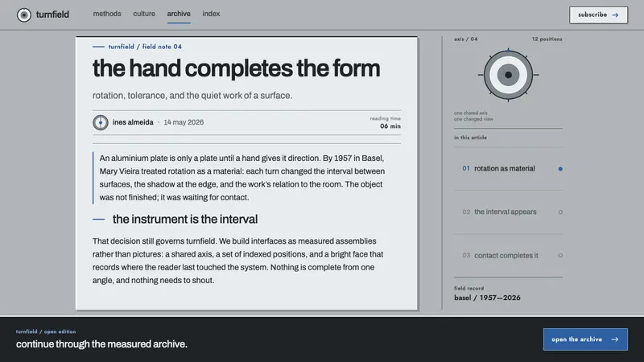This screenshot has width=644, height=362.
Task: Click the turnfield logo icon
Action: tap(24, 14)
